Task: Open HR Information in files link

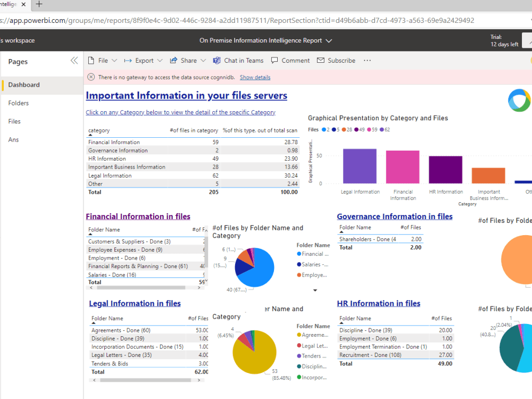Action: tap(379, 303)
